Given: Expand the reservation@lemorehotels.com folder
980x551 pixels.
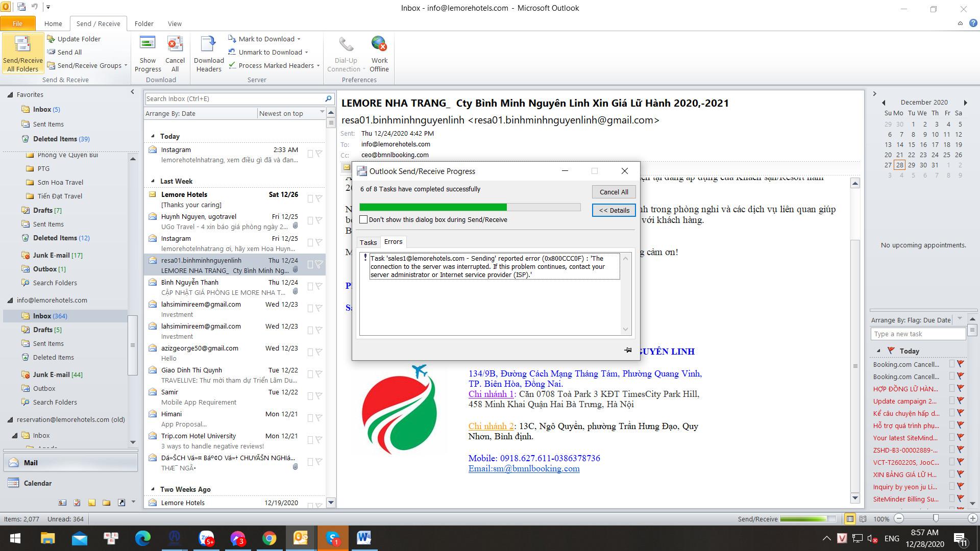Looking at the screenshot, I should (x=9, y=419).
